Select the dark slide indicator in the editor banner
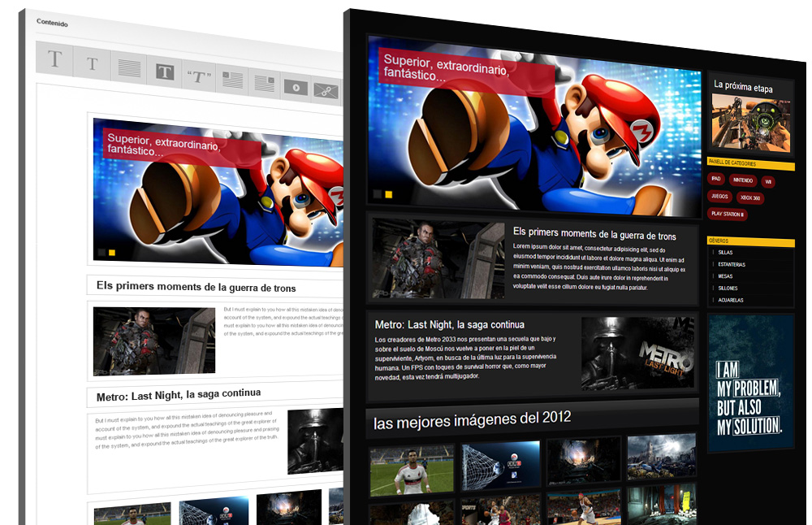812x525 pixels. pos(102,252)
